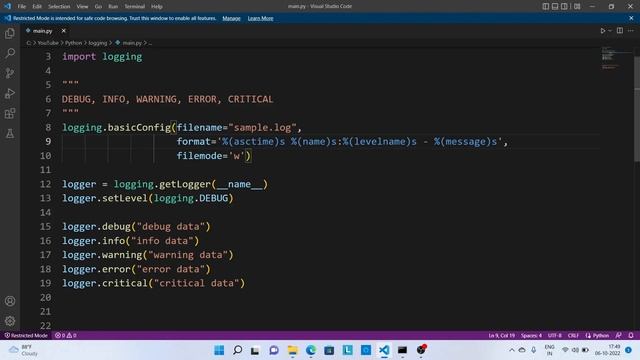Open the clock and date flyout
This screenshot has width=640, height=360.
tap(609, 350)
